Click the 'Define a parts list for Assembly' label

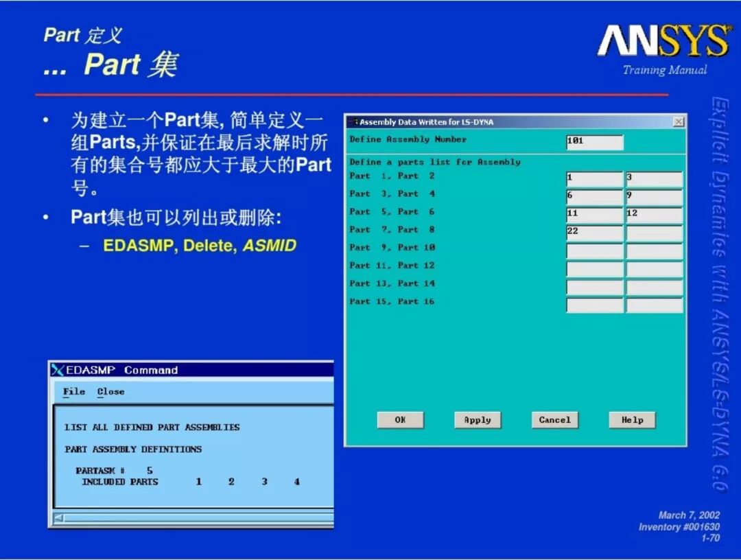435,162
